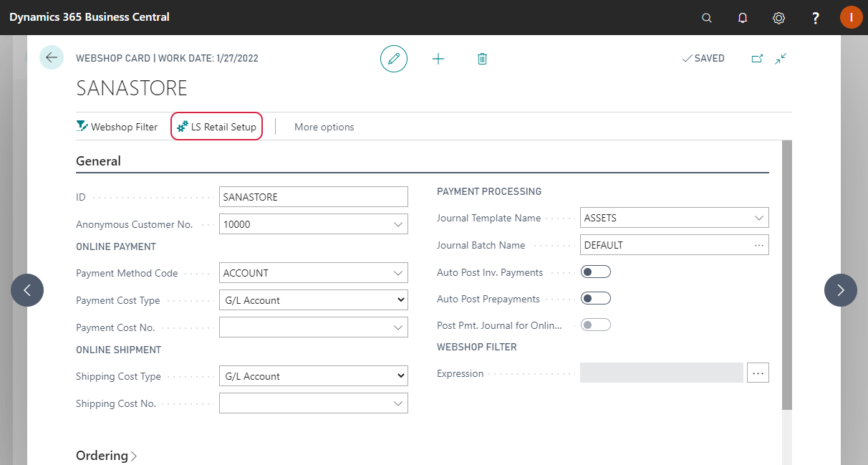Click the Expression field
Image resolution: width=868 pixels, height=465 pixels.
tap(662, 373)
